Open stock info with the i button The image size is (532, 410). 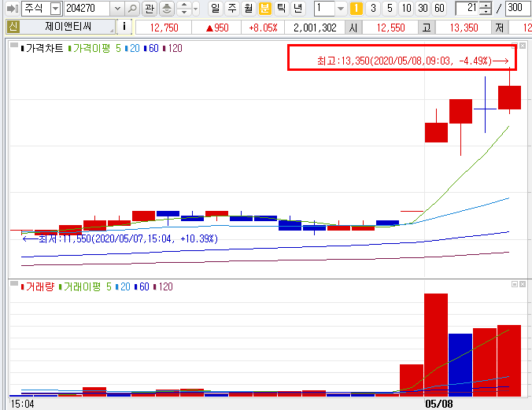pos(124,27)
